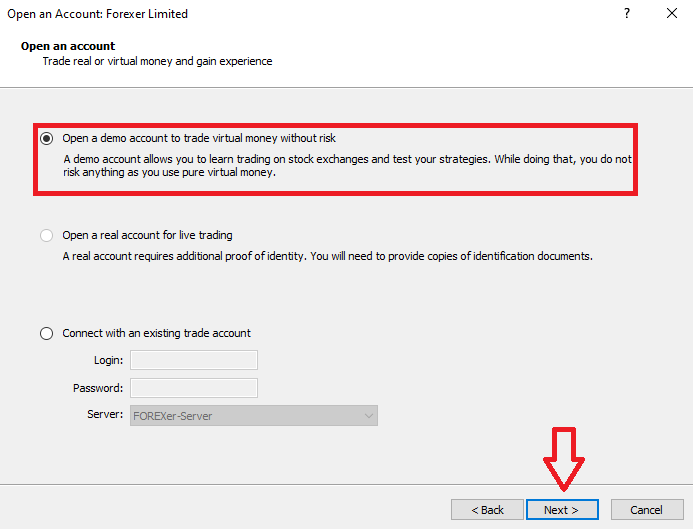Click the help question mark icon
This screenshot has height=529, width=693.
(627, 14)
